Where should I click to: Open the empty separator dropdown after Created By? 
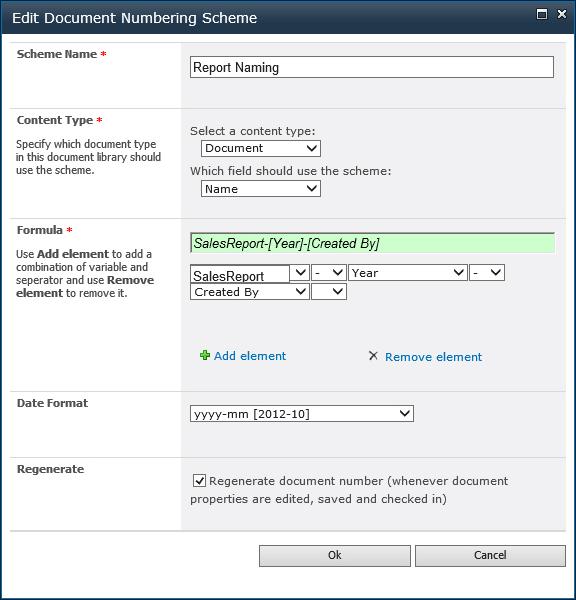329,292
